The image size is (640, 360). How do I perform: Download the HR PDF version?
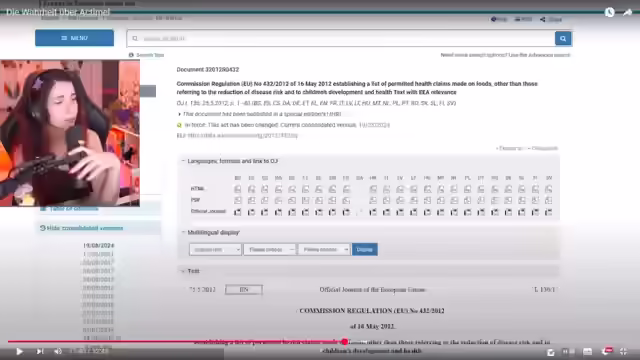coord(373,200)
